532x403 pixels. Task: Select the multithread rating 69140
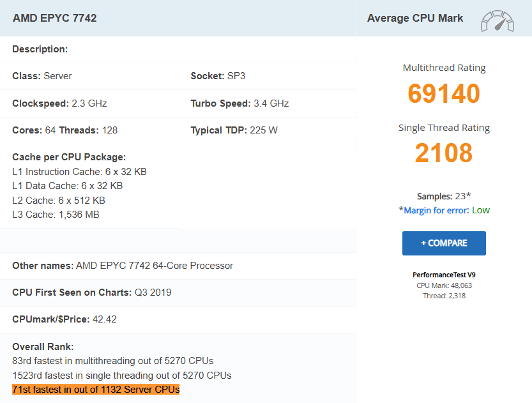444,94
